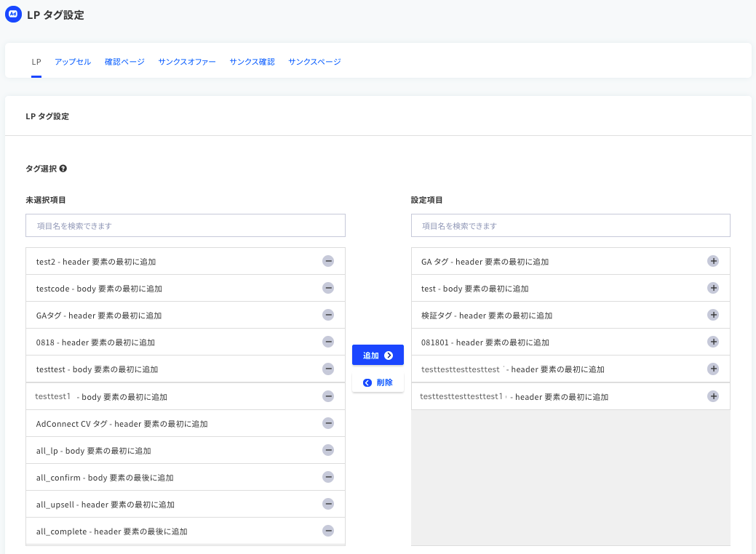Switch to the LP tab

coord(36,62)
